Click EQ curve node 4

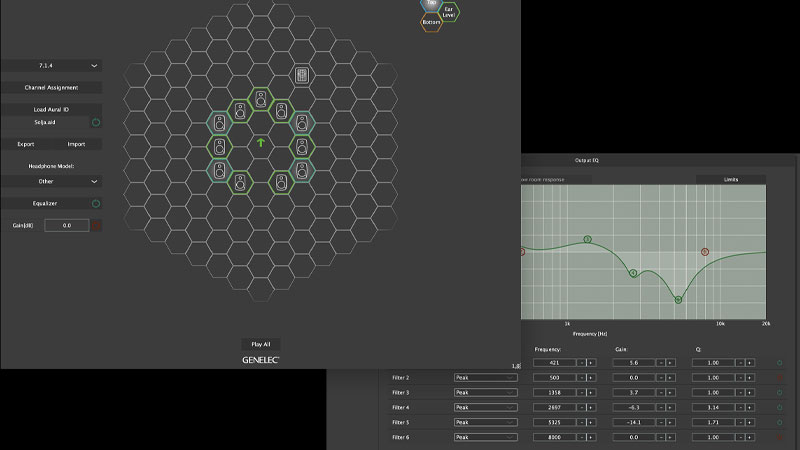pos(633,273)
